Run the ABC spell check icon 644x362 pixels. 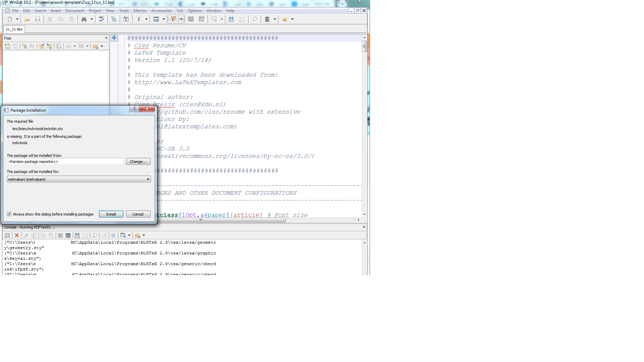click(x=101, y=19)
